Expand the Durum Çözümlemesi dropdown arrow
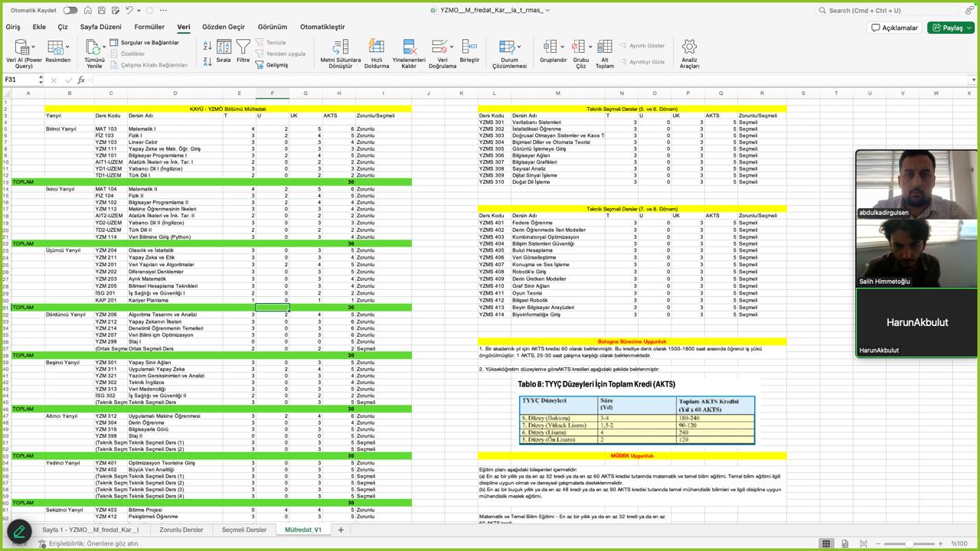Screen dimensions: 980x551 click(x=519, y=48)
